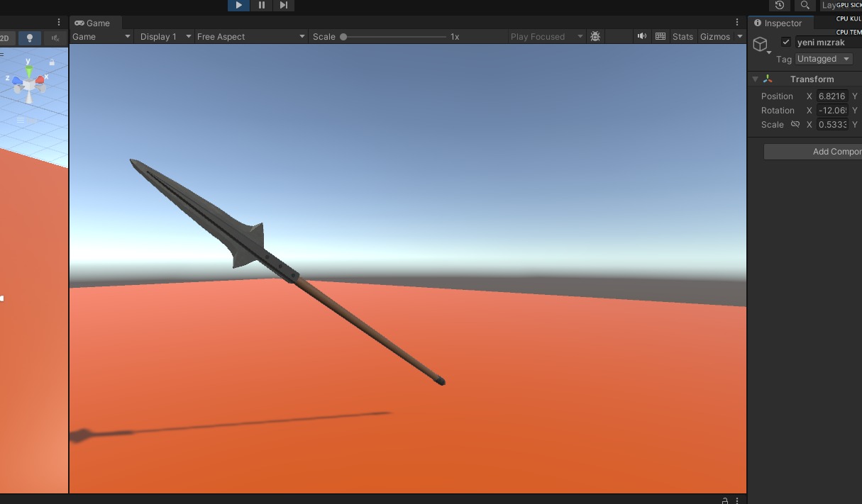Toggle the Gizmos button
This screenshot has height=504, width=862.
pos(715,36)
